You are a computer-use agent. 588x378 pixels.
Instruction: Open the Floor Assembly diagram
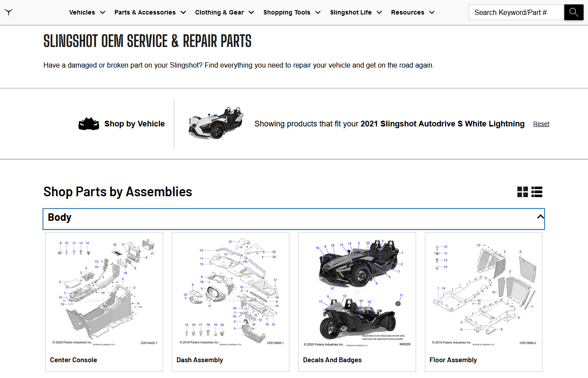[x=483, y=292]
